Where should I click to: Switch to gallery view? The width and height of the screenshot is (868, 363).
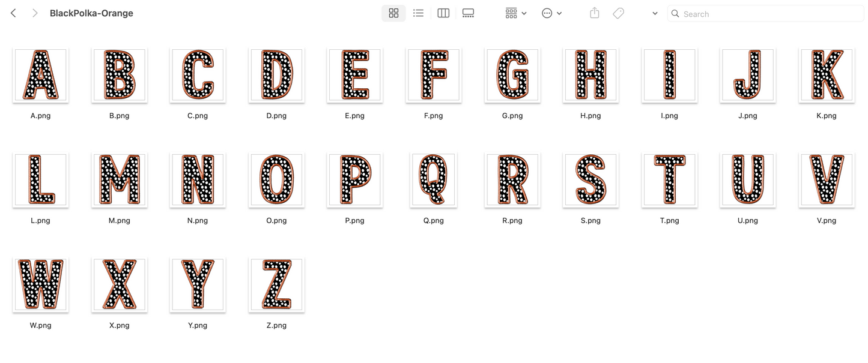click(x=468, y=13)
